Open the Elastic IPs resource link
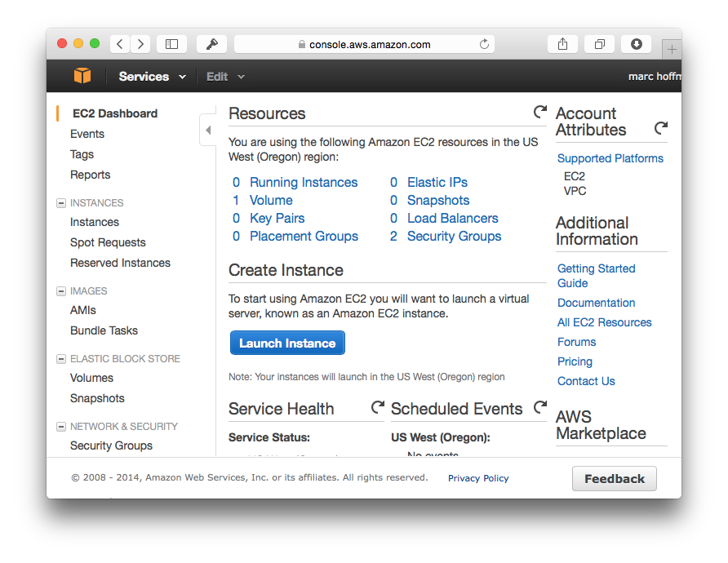Image resolution: width=728 pixels, height=563 pixels. coord(437,183)
